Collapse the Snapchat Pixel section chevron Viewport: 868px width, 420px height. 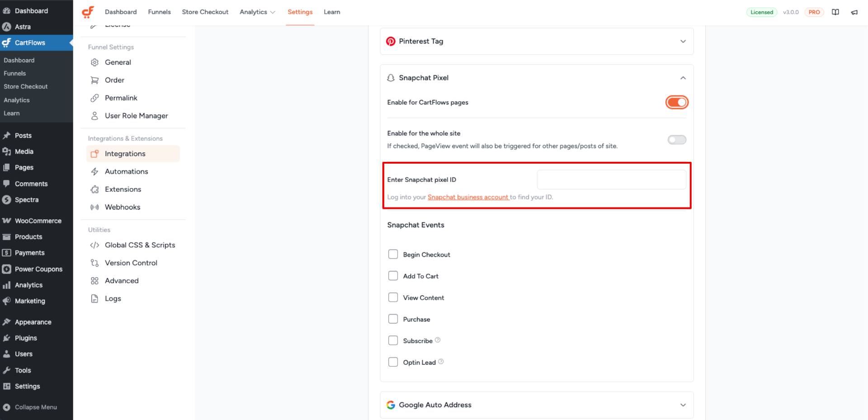(683, 78)
